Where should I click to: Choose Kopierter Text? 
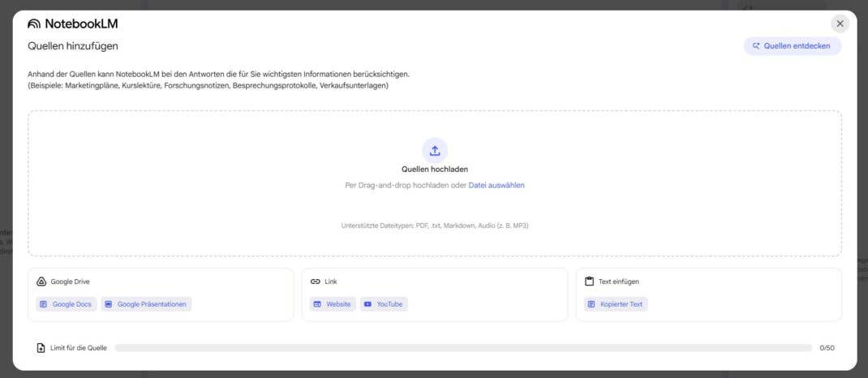click(x=616, y=304)
